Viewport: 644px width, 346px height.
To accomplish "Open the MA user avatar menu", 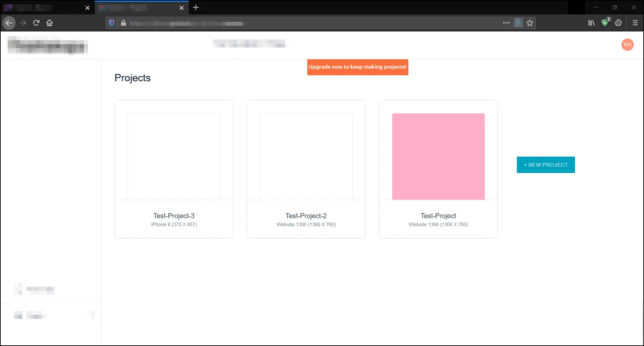I will pyautogui.click(x=627, y=45).
